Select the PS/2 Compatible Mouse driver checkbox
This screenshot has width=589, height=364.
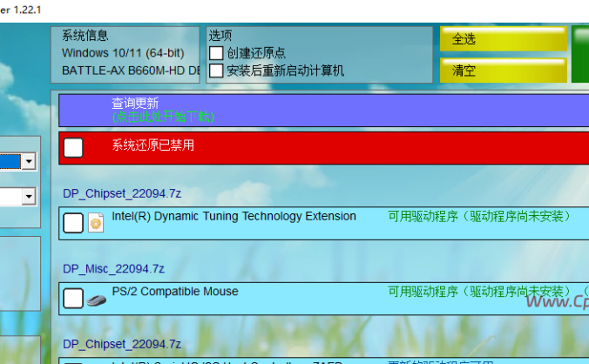73,299
